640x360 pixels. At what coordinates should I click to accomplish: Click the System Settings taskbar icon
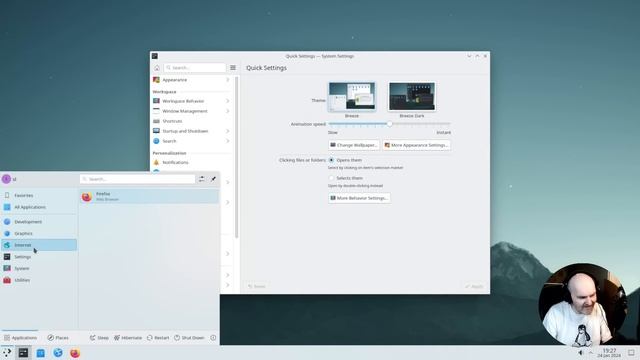pos(23,353)
